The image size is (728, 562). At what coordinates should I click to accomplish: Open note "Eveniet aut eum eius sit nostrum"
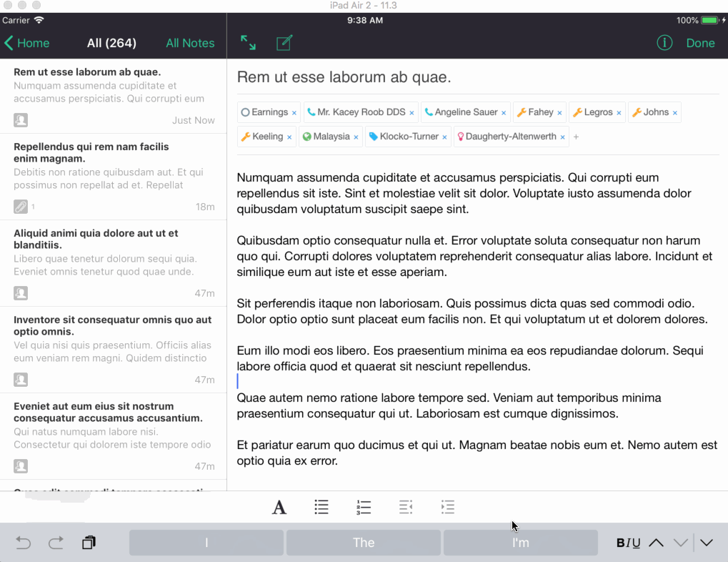point(114,436)
